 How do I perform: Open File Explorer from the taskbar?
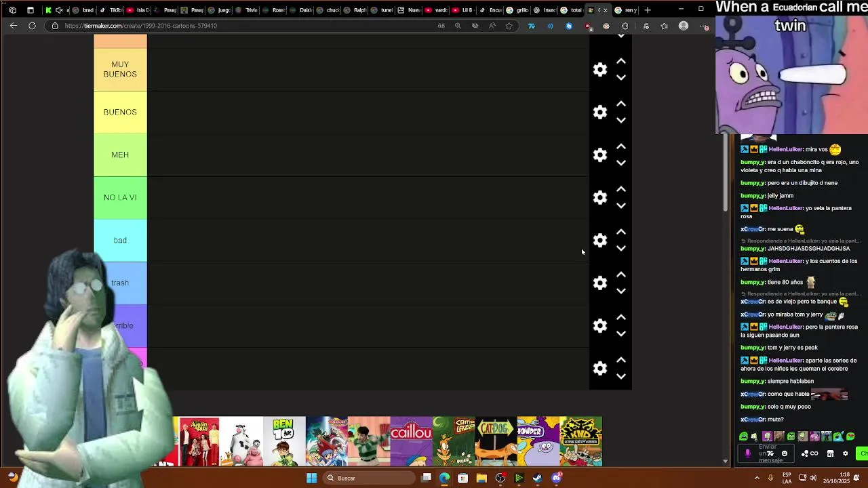pos(481,478)
